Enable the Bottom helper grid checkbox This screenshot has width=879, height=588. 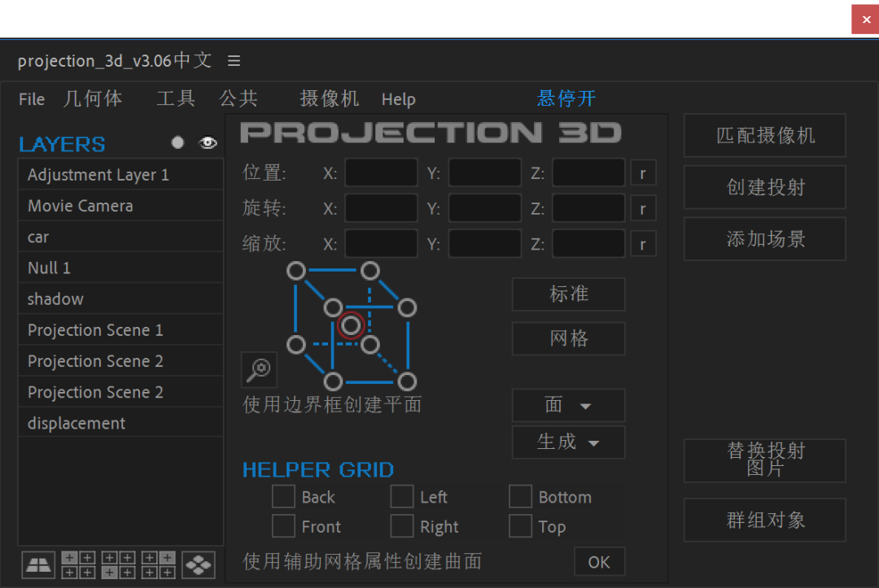point(520,496)
